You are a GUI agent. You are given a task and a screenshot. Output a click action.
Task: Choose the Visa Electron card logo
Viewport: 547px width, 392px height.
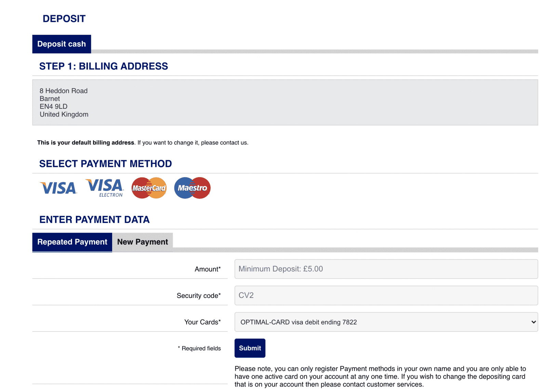tap(105, 188)
